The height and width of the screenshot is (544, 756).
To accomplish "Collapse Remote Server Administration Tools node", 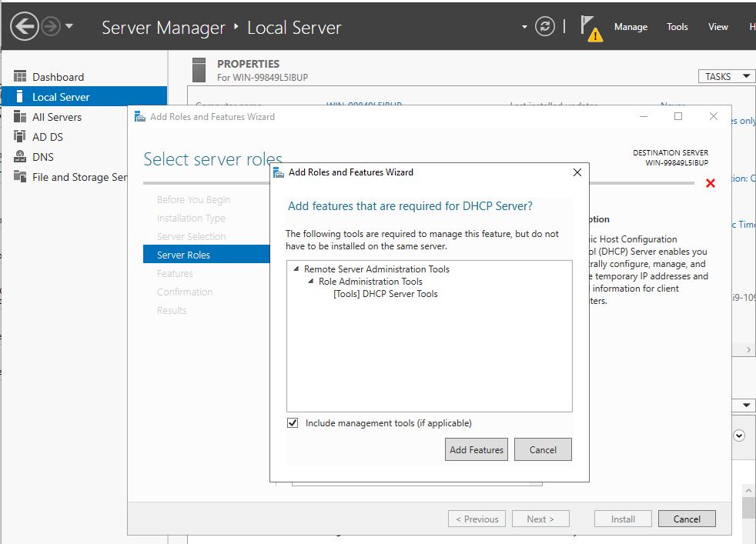I will click(x=296, y=269).
